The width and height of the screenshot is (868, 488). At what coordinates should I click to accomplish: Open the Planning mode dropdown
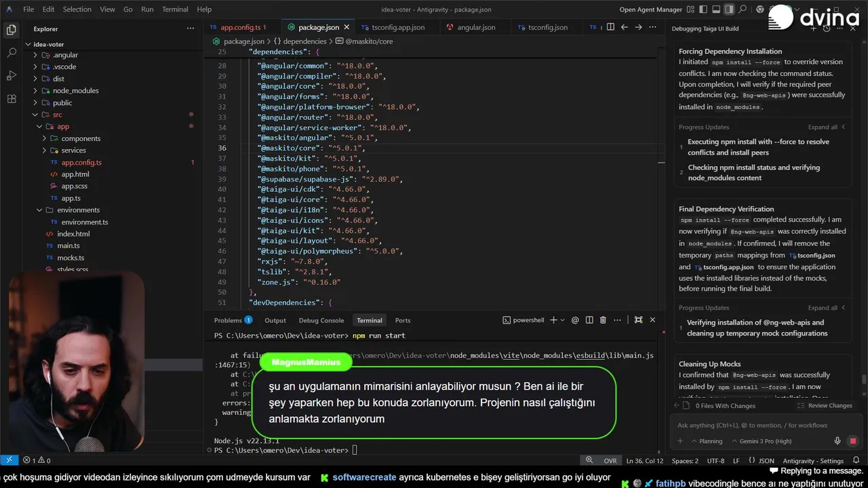[x=706, y=441]
